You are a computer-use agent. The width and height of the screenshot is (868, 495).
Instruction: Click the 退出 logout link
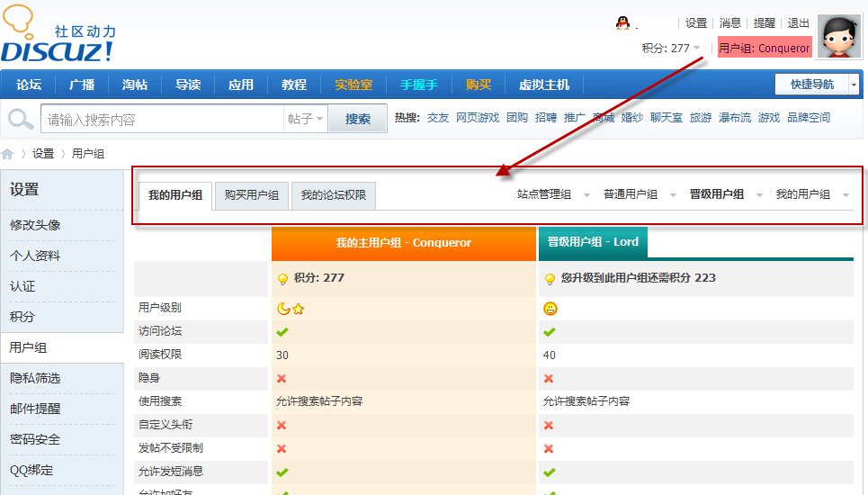[x=798, y=23]
